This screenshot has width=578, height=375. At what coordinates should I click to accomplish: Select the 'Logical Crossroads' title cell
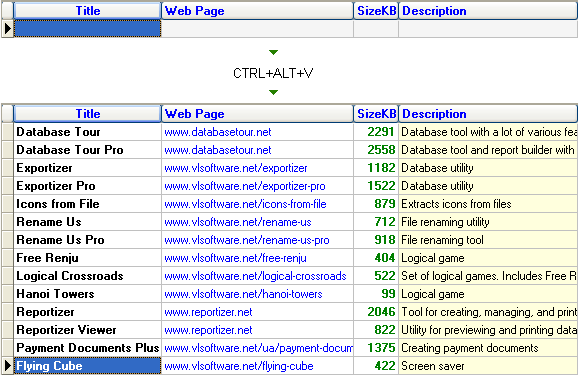point(87,276)
